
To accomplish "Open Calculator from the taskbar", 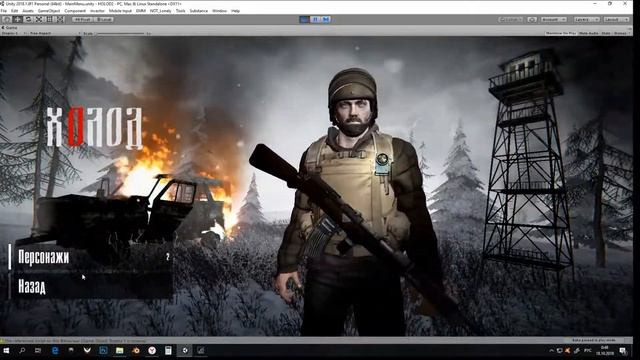I will point(168,351).
